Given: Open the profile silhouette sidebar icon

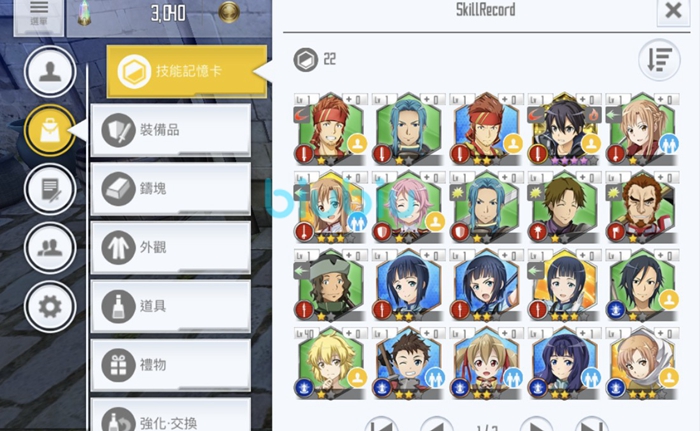Looking at the screenshot, I should [50, 71].
